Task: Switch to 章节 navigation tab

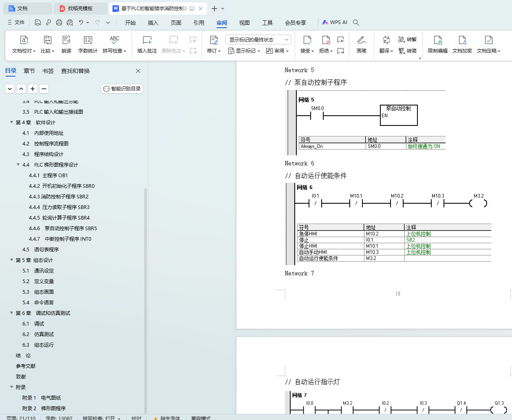Action: (x=29, y=71)
